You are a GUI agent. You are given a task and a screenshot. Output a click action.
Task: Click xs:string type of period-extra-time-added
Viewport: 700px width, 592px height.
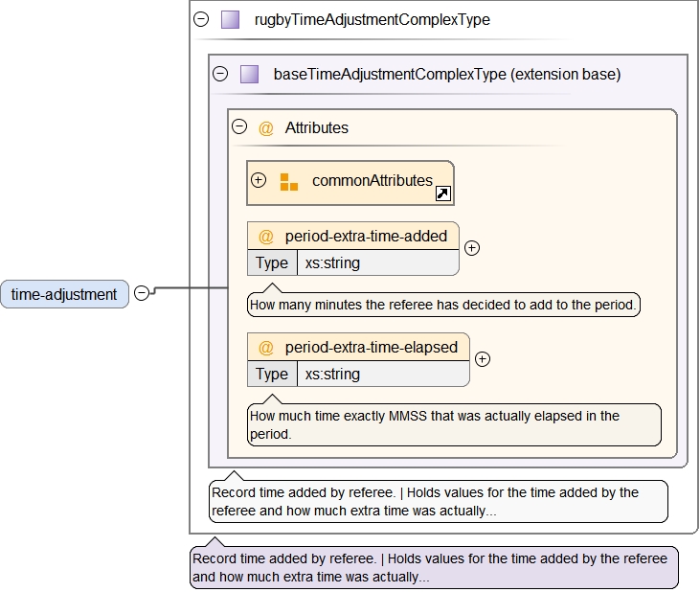pyautogui.click(x=332, y=262)
